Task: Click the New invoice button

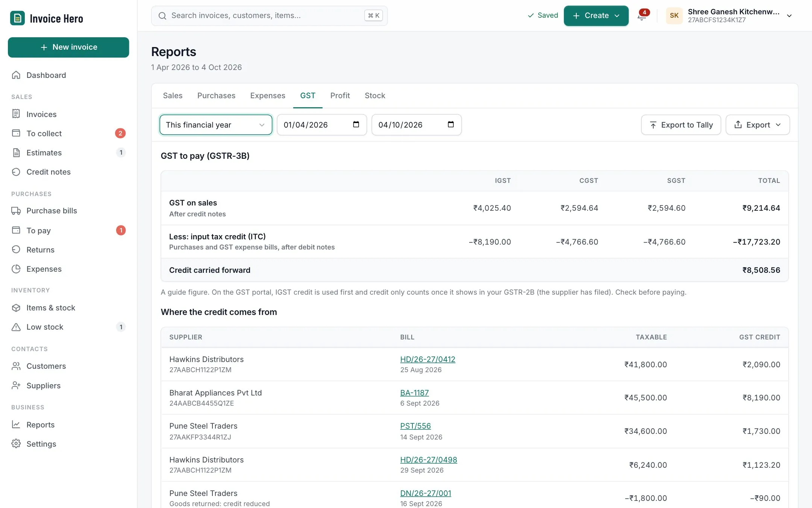Action: point(68,47)
